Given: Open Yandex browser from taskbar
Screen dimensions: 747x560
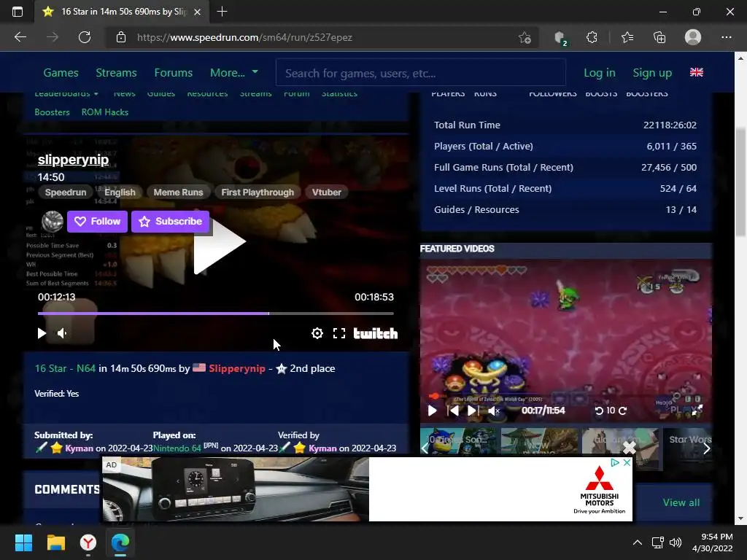Looking at the screenshot, I should [x=88, y=542].
